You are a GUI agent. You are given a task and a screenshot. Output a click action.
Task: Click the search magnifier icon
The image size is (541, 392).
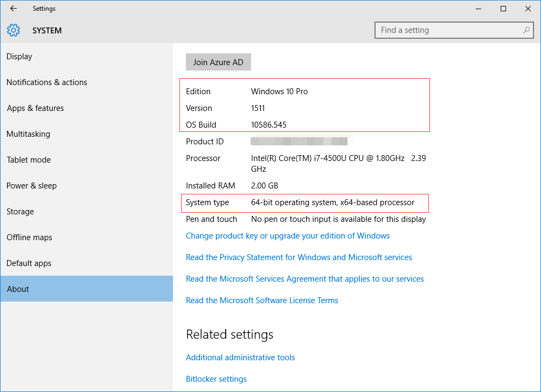526,30
